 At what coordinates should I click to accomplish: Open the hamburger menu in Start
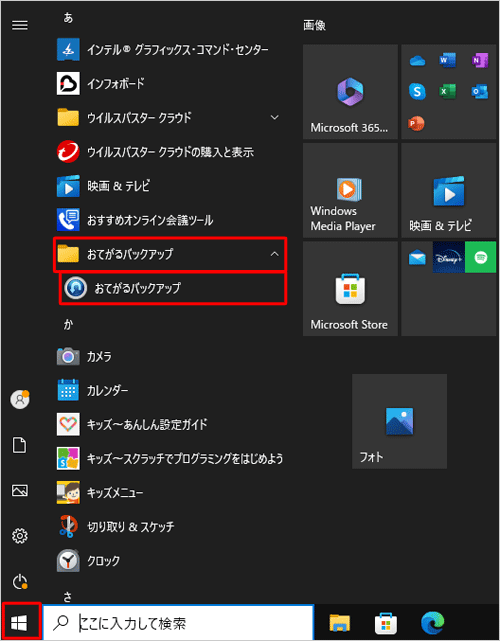point(20,25)
